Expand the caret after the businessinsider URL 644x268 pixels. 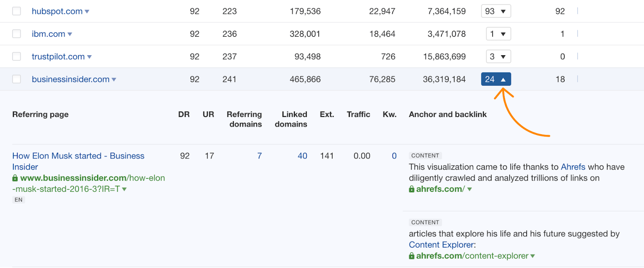[x=124, y=189]
